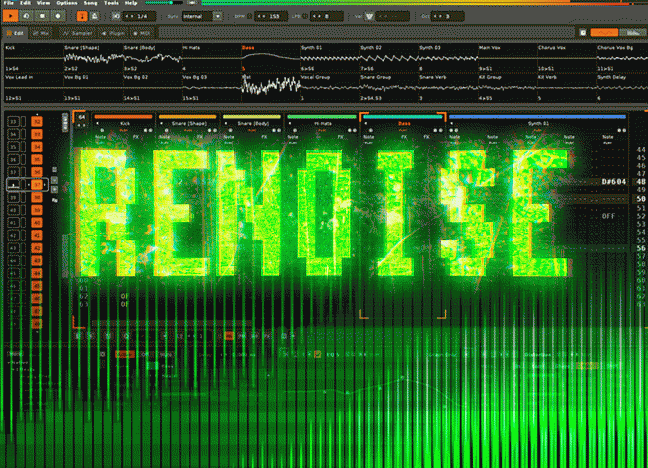Switch to the Edit tab
The width and height of the screenshot is (648, 468).
point(15,33)
